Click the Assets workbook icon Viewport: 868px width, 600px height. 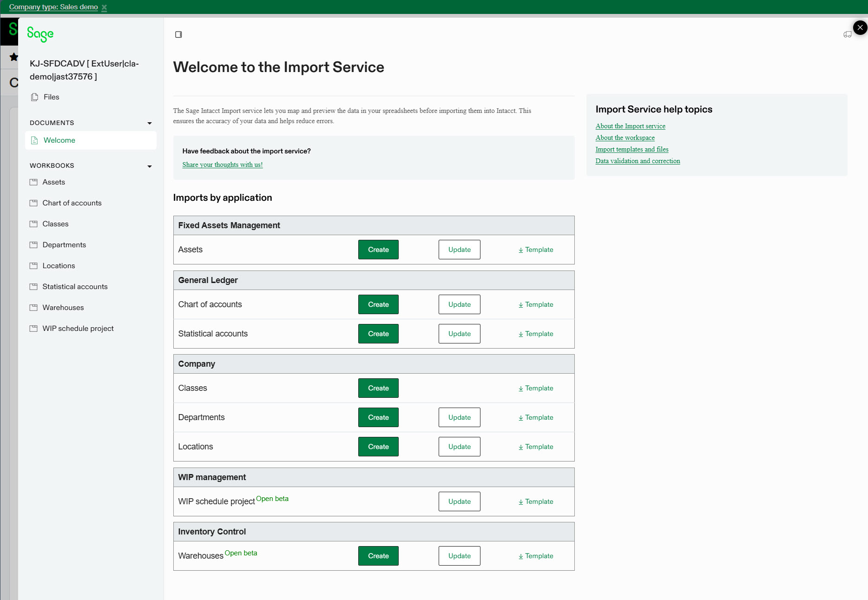pos(33,182)
